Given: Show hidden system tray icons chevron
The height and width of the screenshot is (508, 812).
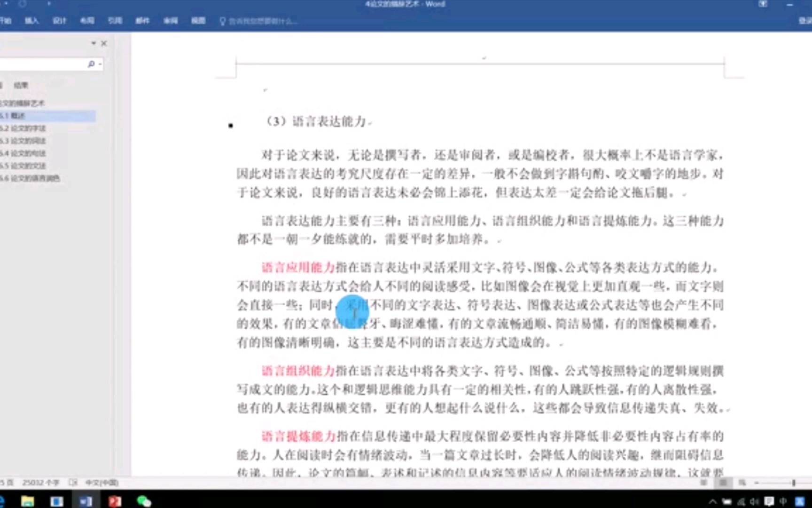Looking at the screenshot, I should 712,501.
